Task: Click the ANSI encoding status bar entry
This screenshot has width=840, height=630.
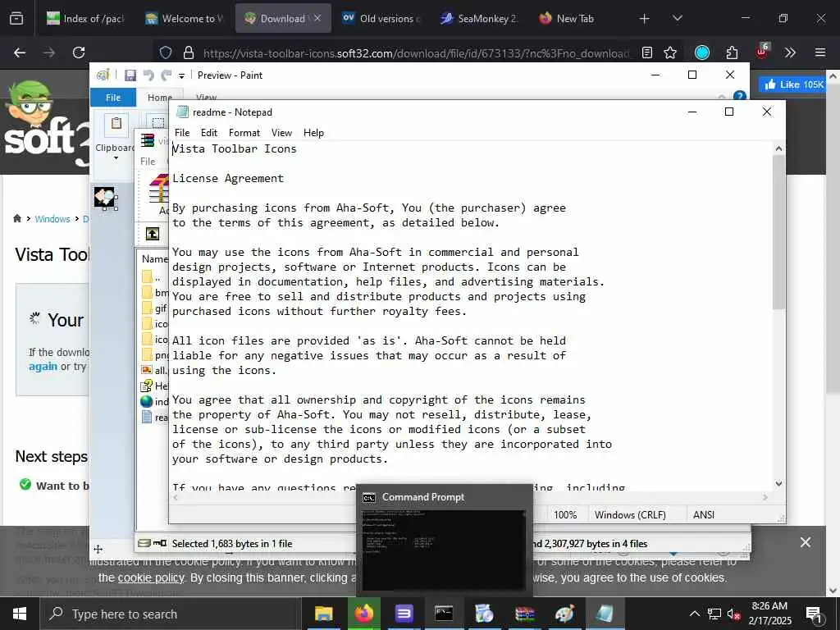Action: 703,515
